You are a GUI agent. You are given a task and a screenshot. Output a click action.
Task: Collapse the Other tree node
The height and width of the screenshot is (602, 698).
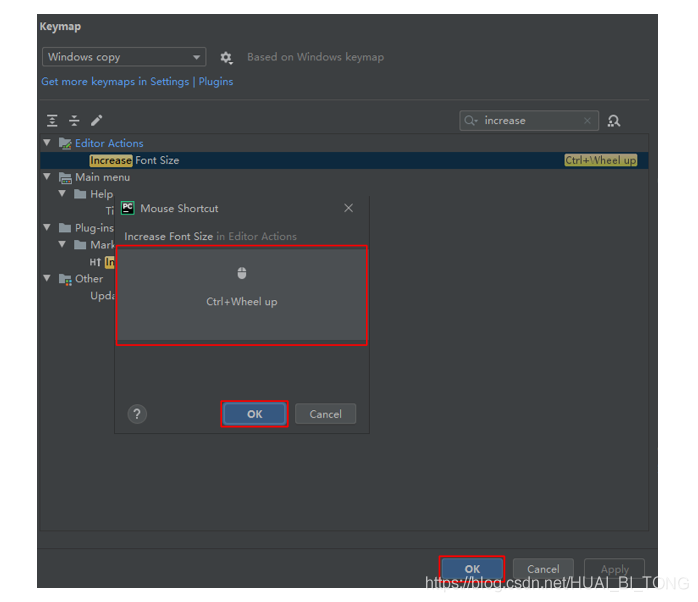(x=47, y=278)
